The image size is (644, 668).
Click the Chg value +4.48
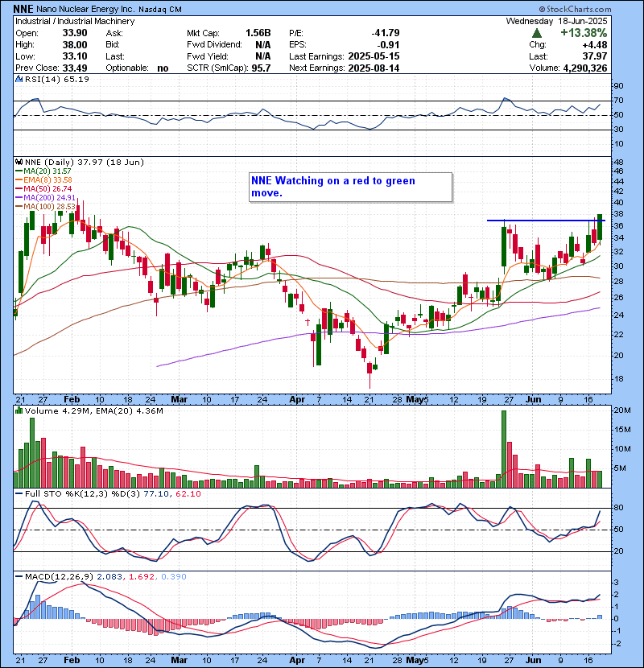596,45
